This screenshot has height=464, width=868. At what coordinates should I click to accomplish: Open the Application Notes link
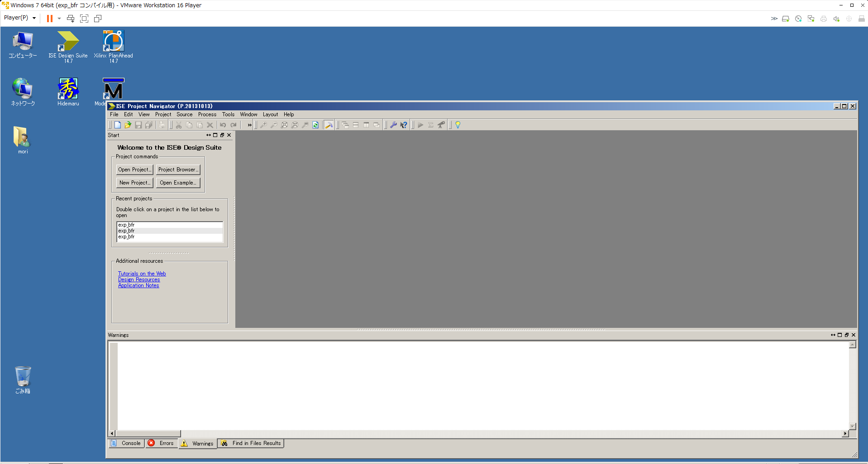point(138,285)
